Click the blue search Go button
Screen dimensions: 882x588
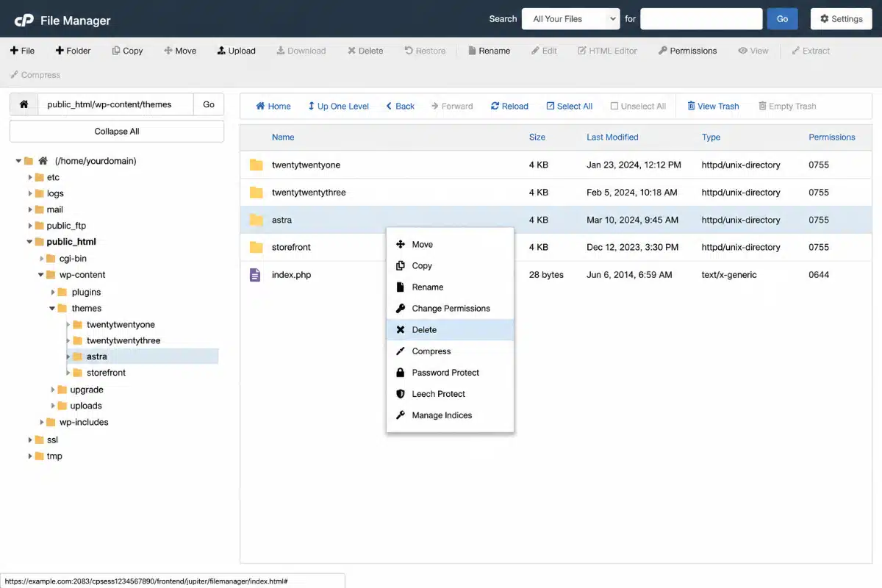tap(782, 19)
